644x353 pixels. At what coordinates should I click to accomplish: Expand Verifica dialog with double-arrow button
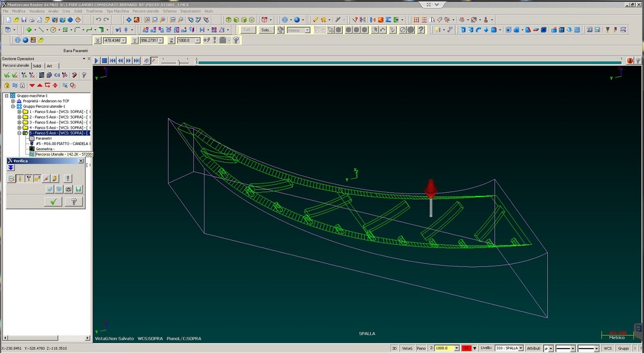(11, 168)
